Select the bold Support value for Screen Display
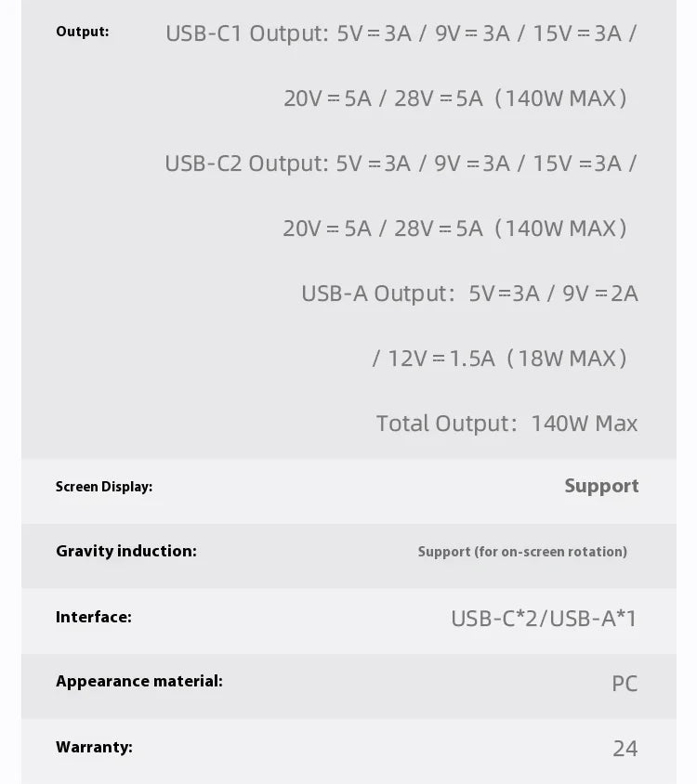Screen dimensions: 697x784 601,486
